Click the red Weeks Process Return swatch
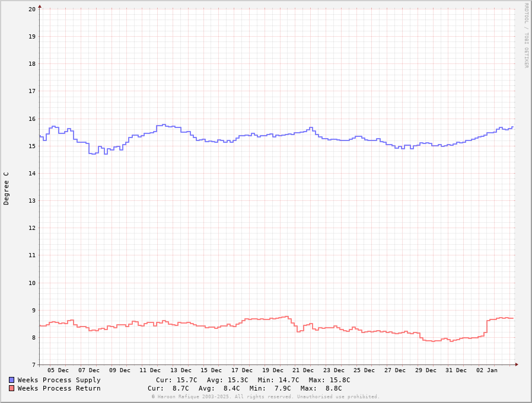Image resolution: width=532 pixels, height=403 pixels. pos(11,388)
